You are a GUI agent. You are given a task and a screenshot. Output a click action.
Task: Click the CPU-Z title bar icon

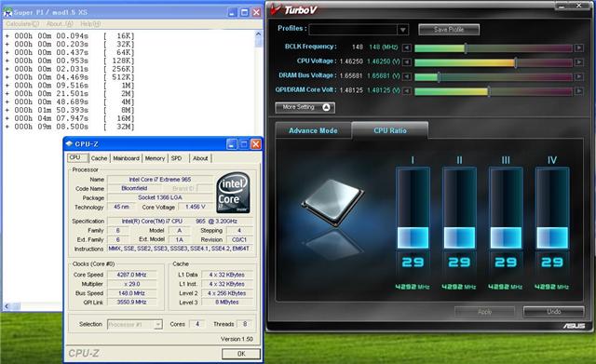(69, 143)
